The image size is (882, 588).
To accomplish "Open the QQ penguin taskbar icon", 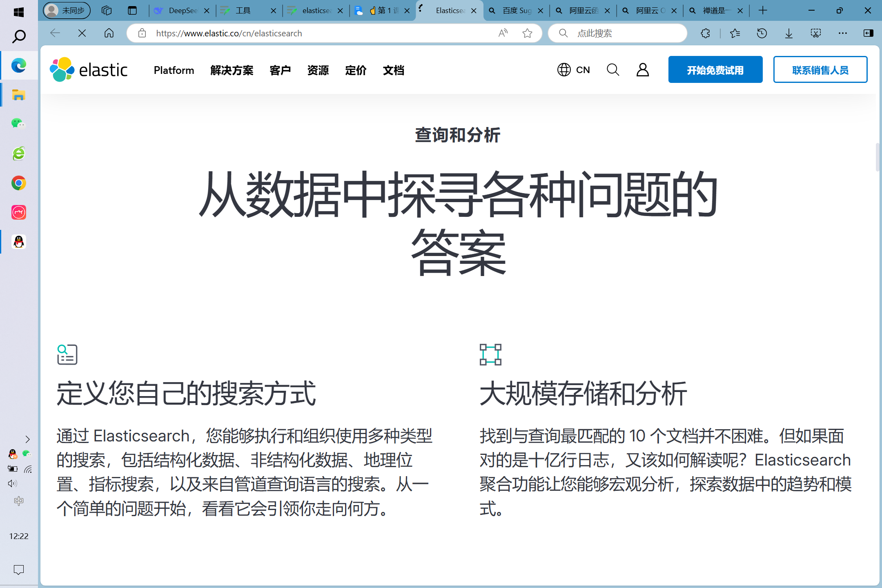I will click(x=19, y=242).
